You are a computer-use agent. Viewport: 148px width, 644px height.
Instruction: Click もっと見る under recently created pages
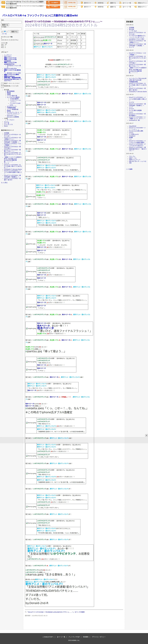tap(4, 183)
